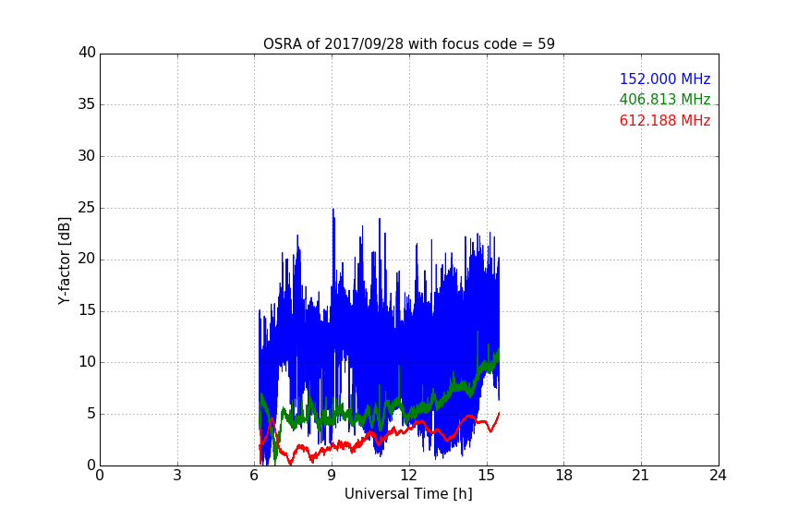Image resolution: width=798 pixels, height=532 pixels.
Task: Click the x-axis tick value '12'
Action: 409,476
